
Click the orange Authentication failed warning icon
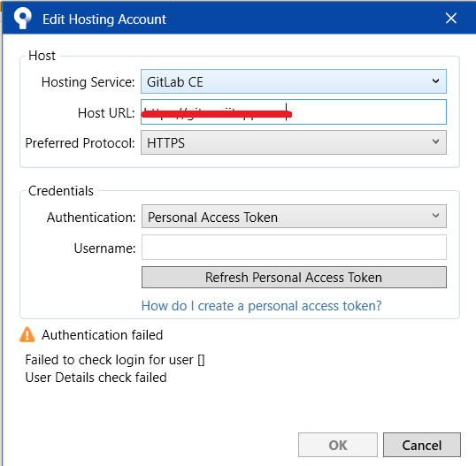coord(27,334)
